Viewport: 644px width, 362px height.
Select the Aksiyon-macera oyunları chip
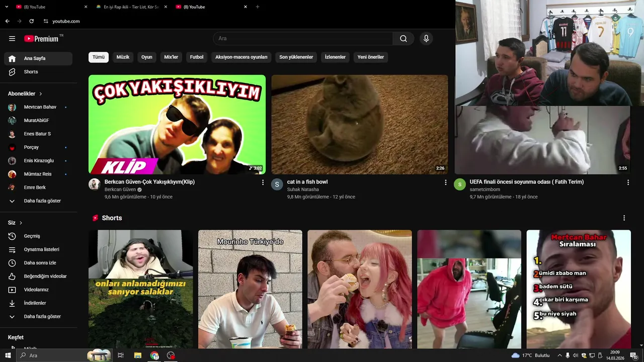tap(242, 57)
